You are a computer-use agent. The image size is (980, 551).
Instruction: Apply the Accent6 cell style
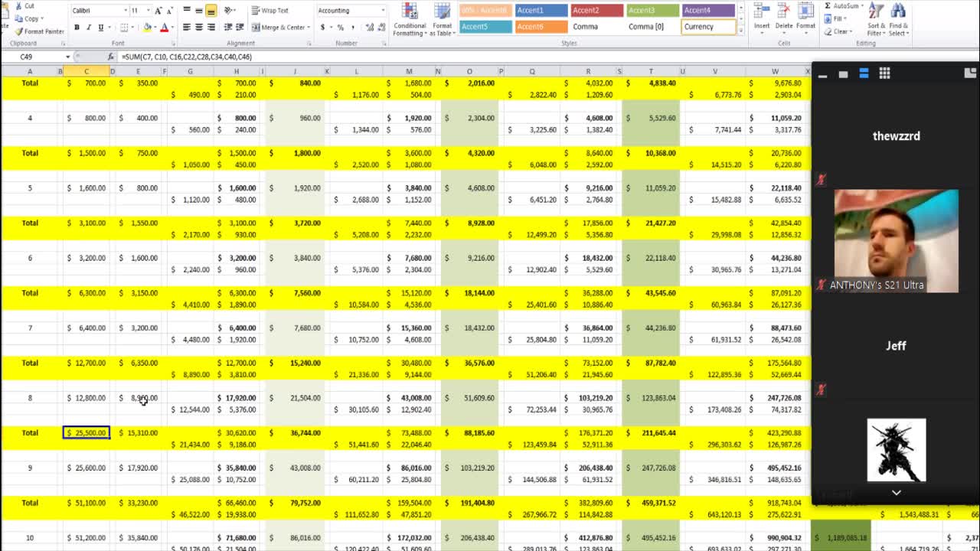(541, 26)
